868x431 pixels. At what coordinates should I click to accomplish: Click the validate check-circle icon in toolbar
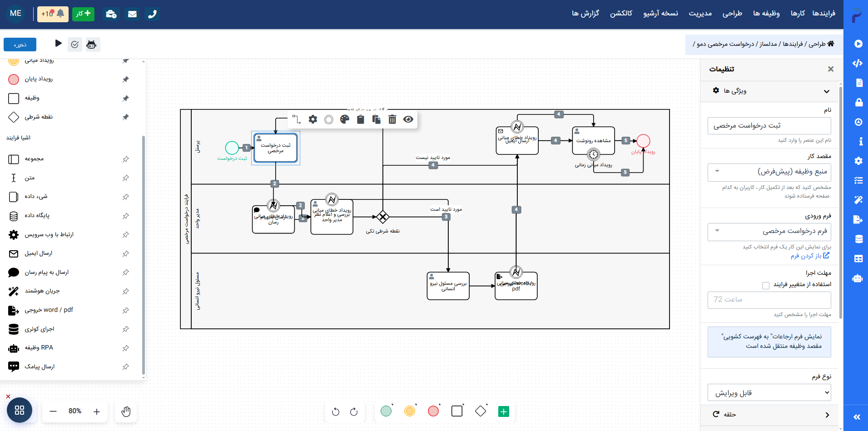coord(75,45)
